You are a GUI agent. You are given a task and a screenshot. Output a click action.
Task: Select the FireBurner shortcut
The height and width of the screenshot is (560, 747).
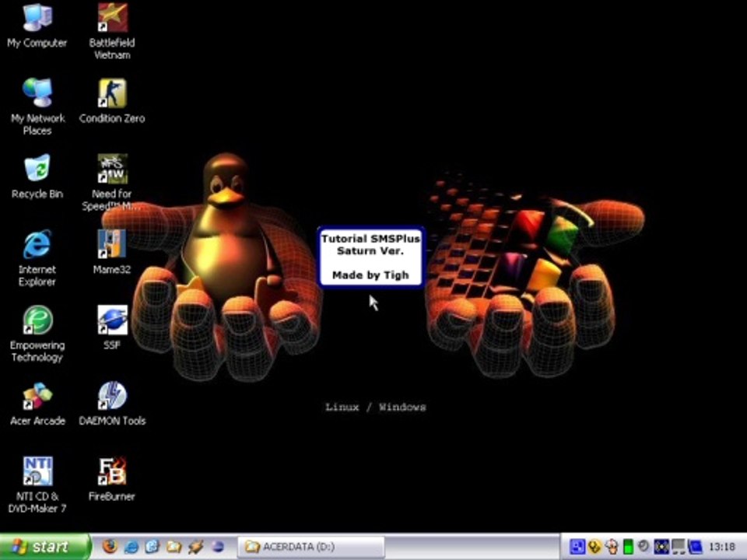tap(112, 478)
